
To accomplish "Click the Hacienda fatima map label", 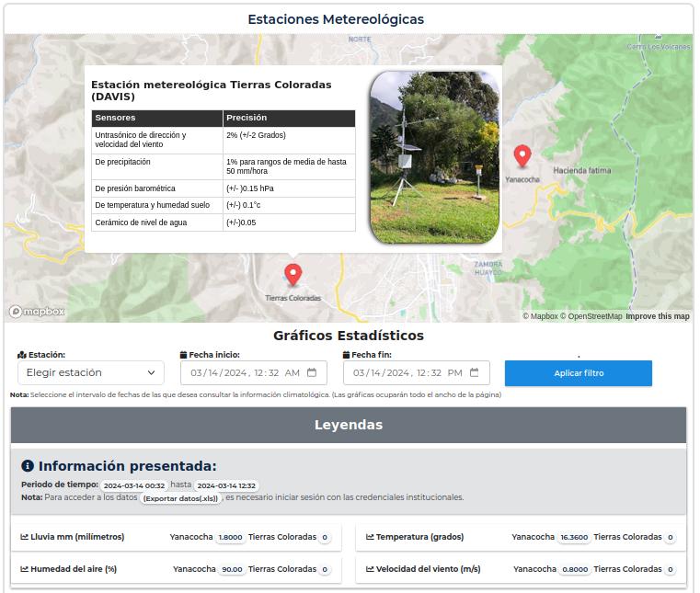I will tap(581, 170).
